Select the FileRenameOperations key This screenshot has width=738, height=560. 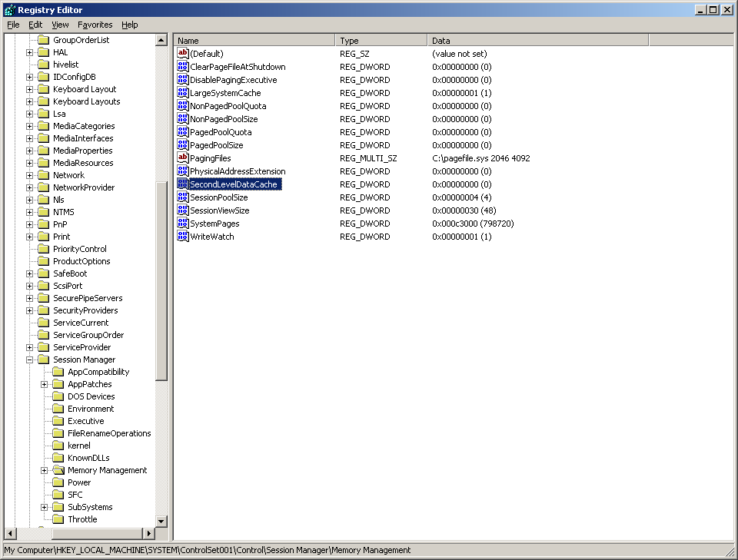click(x=109, y=433)
